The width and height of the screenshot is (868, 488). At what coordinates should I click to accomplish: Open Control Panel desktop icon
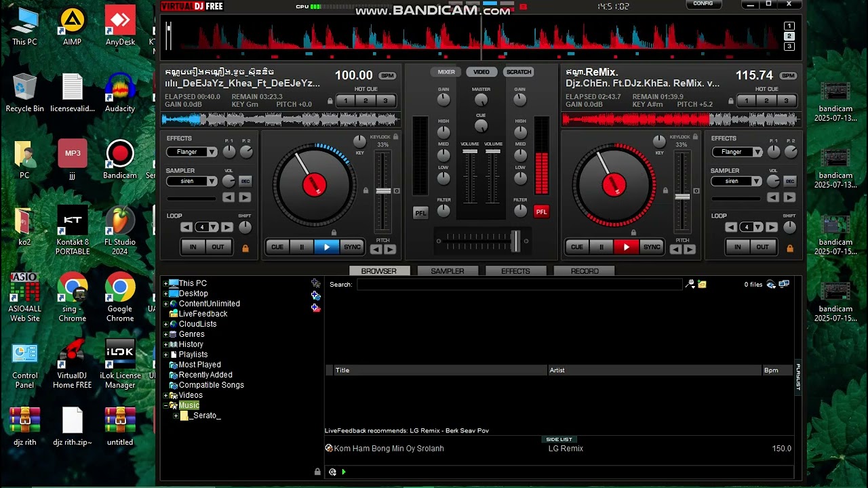(24, 365)
